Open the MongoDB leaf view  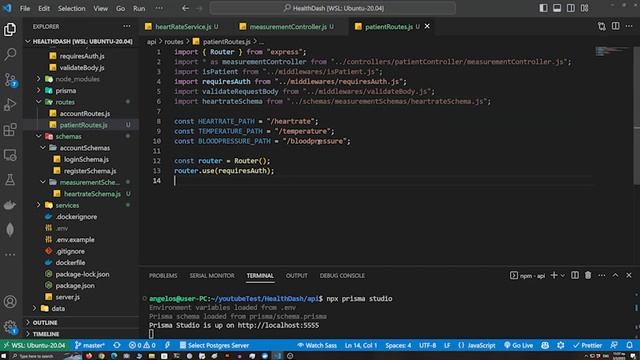pos(10,230)
